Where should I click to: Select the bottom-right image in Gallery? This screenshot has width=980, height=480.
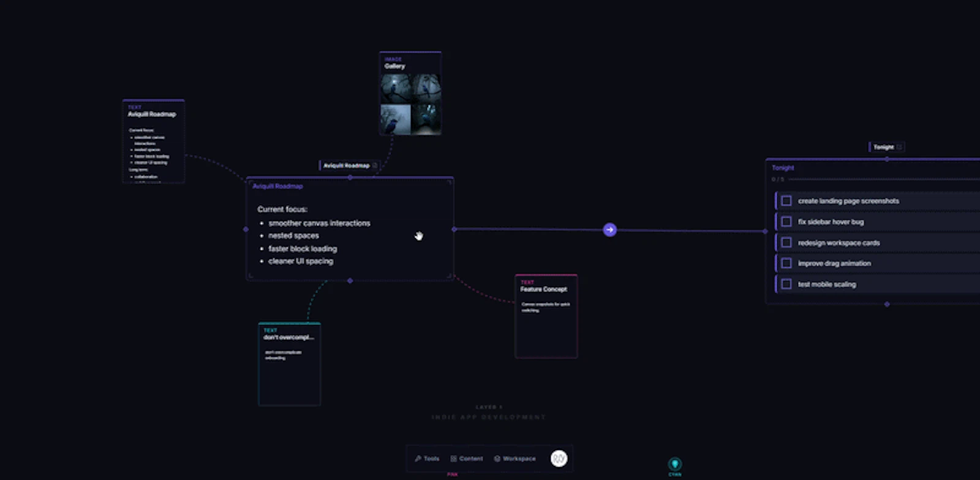click(426, 119)
